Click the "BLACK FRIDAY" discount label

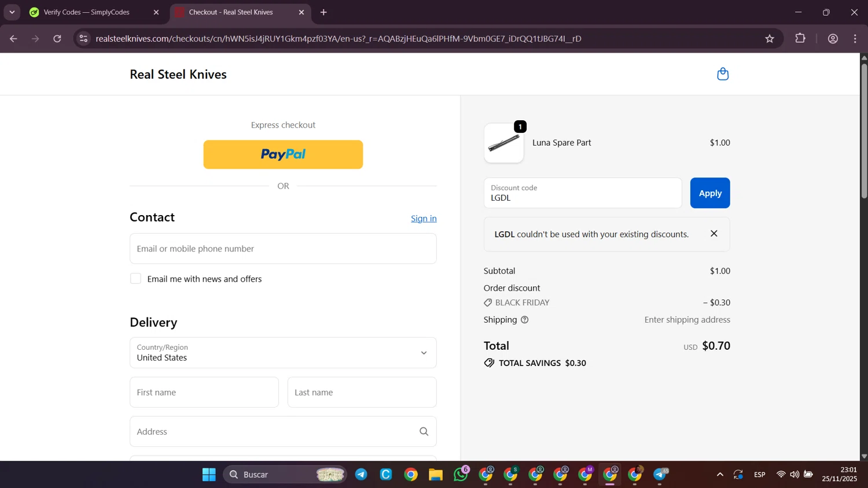coord(523,302)
